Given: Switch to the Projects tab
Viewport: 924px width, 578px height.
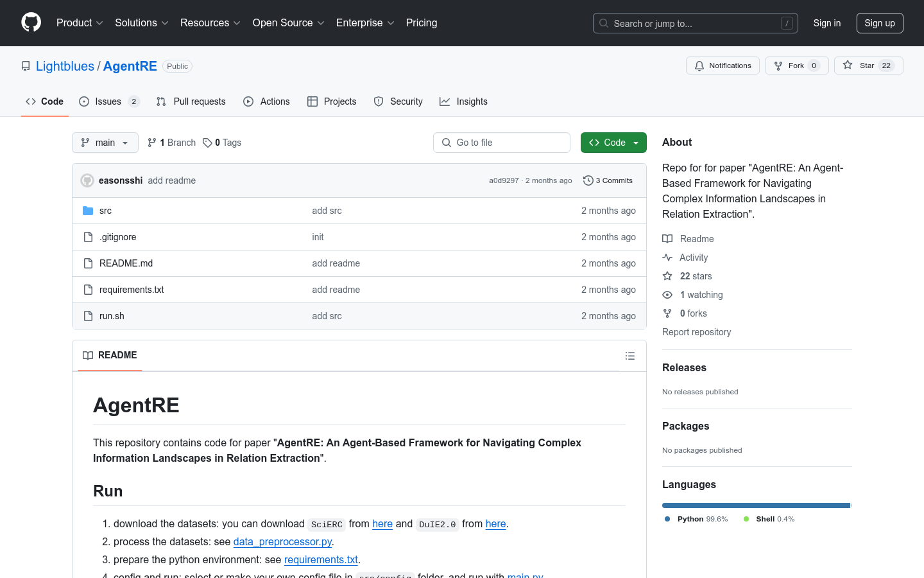Looking at the screenshot, I should pos(332,101).
